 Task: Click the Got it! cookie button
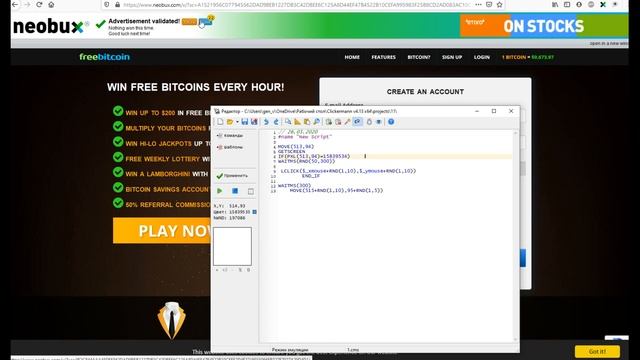click(x=597, y=351)
